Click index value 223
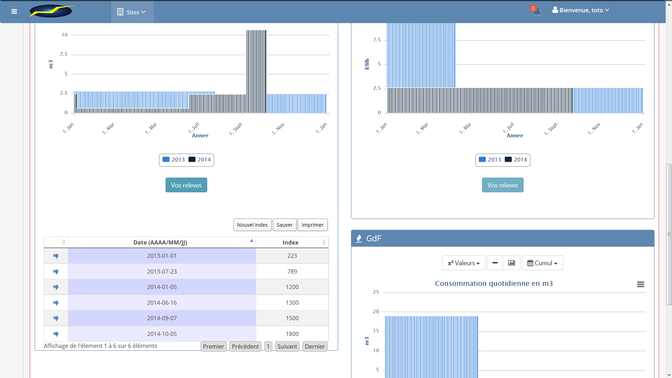This screenshot has width=672, height=378. [x=292, y=256]
